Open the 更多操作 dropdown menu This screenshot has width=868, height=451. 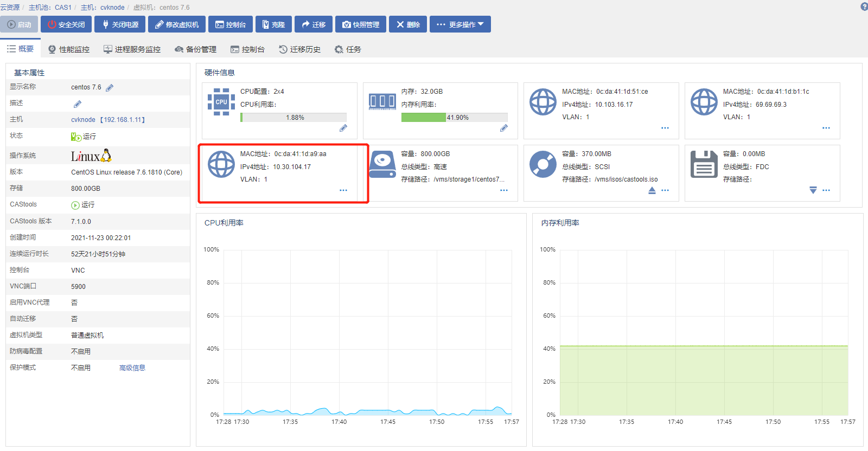tap(460, 24)
